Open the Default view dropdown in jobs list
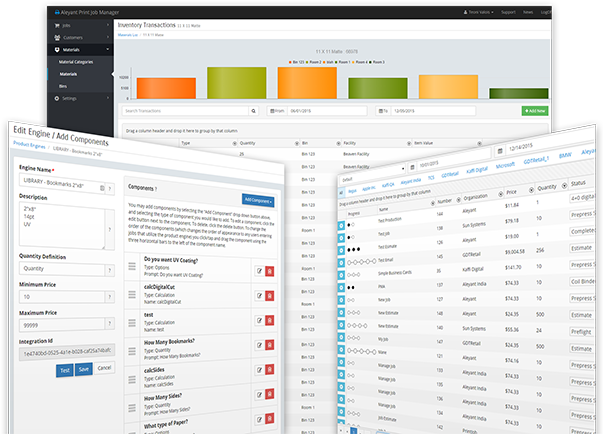Image resolution: width=603 pixels, height=434 pixels. tap(373, 173)
